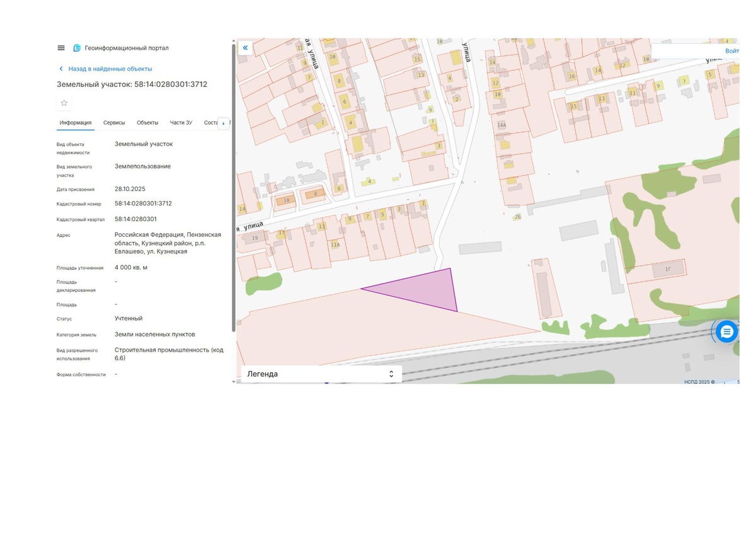Click НСПД 2025 © attribution text

click(699, 382)
